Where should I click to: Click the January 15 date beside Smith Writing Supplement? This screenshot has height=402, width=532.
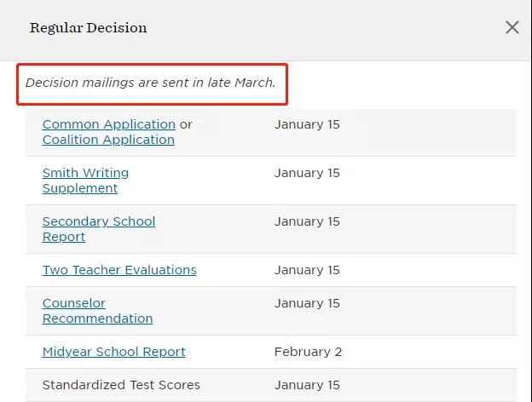[307, 173]
